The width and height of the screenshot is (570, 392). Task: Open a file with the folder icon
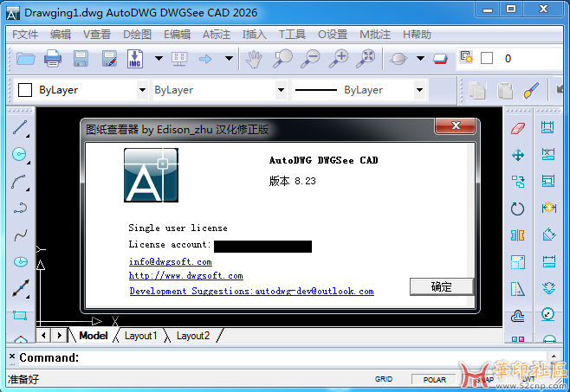point(25,59)
